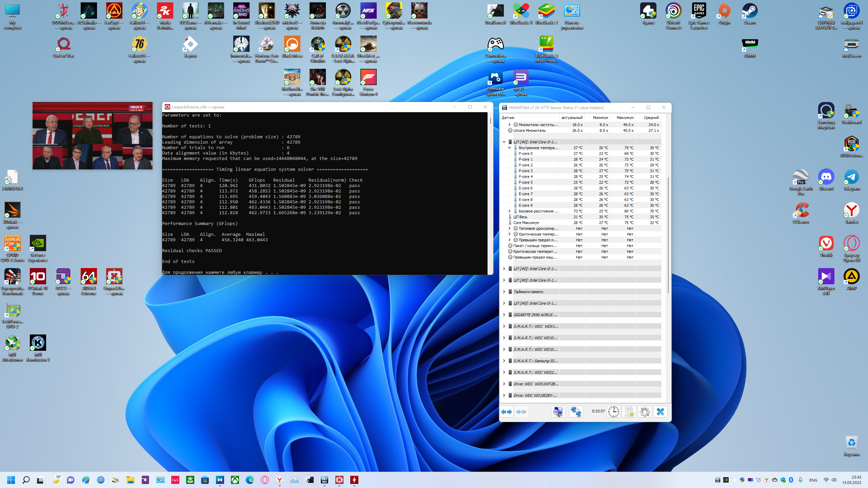
Task: Collapse the 'Внутренние темпера...' temperature group
Action: [509, 148]
